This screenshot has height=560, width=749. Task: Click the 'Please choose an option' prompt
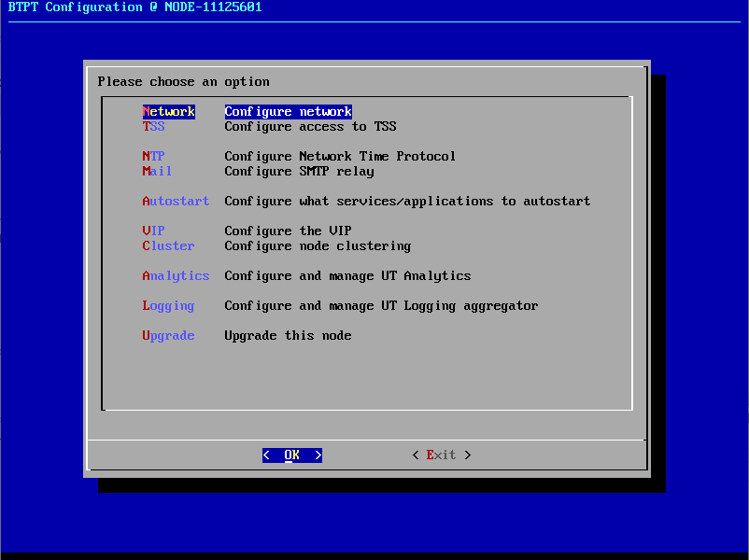[x=183, y=81]
